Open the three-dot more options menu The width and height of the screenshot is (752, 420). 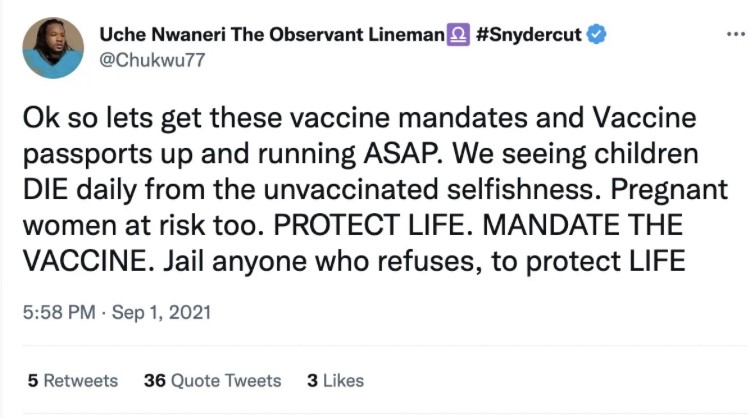pos(735,35)
